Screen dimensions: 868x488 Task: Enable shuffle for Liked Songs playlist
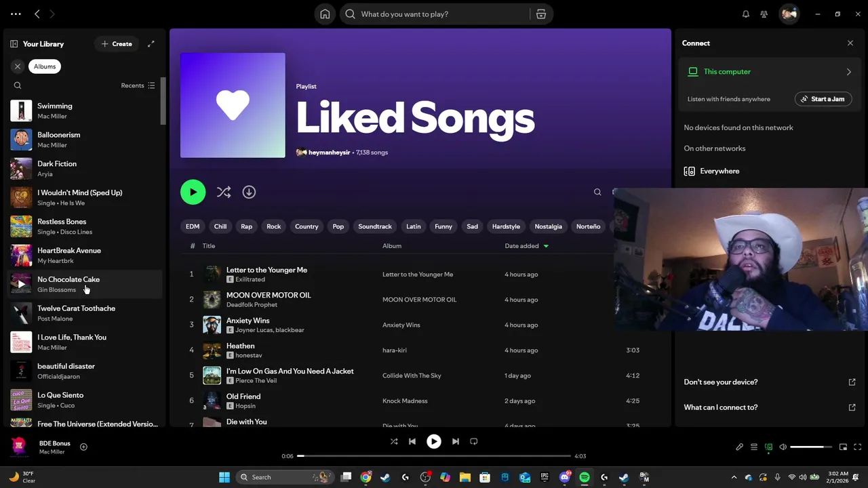coord(224,192)
